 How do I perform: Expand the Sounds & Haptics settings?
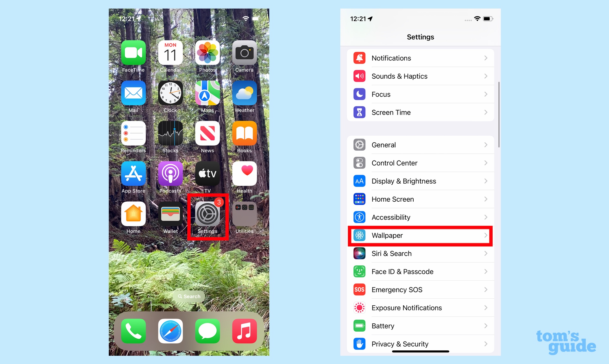coord(420,76)
